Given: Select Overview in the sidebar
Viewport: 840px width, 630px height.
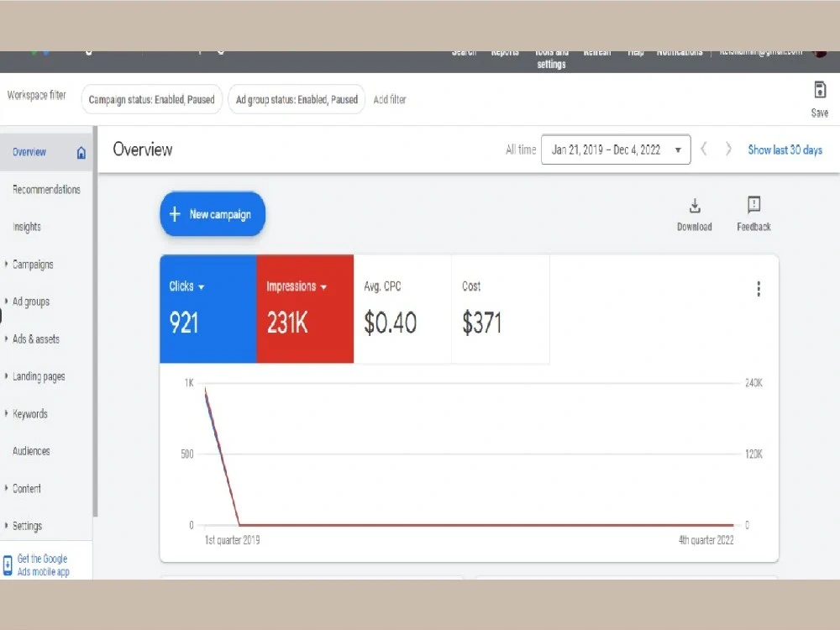Looking at the screenshot, I should tap(46, 152).
